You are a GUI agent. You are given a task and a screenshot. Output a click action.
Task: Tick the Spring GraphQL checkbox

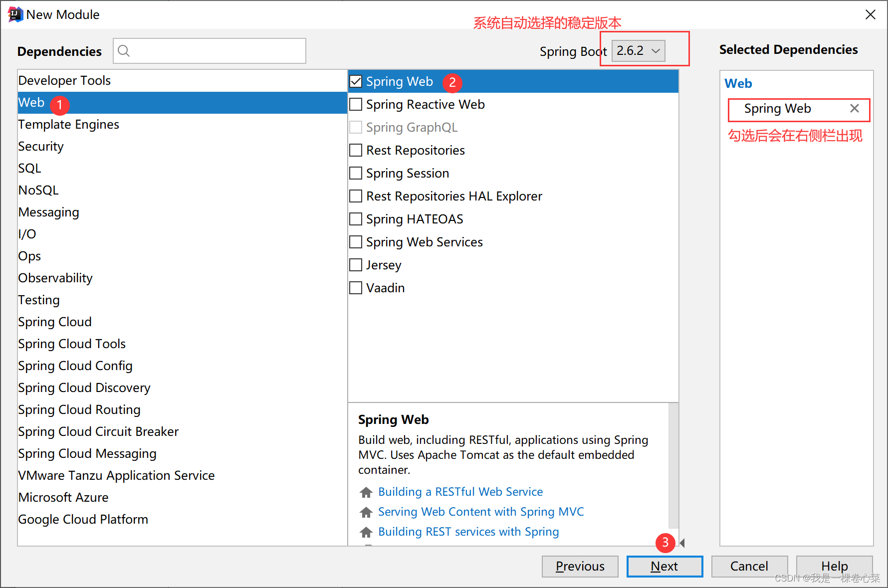coord(356,127)
